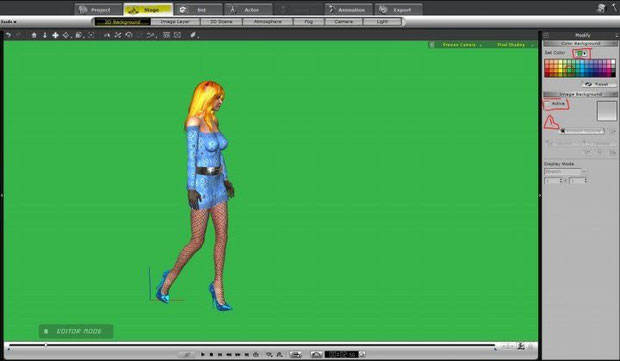Click the Play button in playback bar
This screenshot has width=620, height=361.
[x=203, y=355]
